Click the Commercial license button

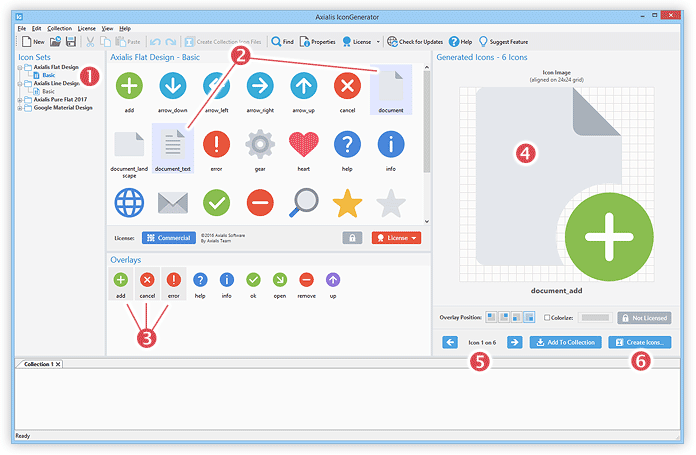[x=169, y=238]
